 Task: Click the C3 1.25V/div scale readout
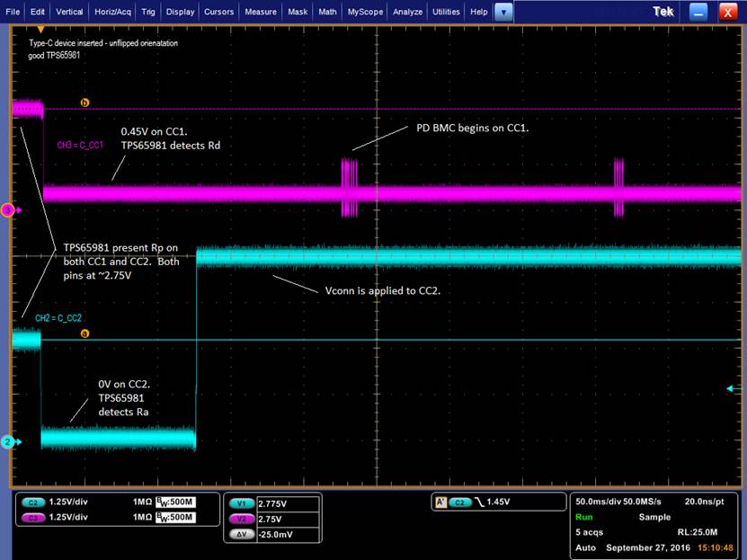[68, 517]
